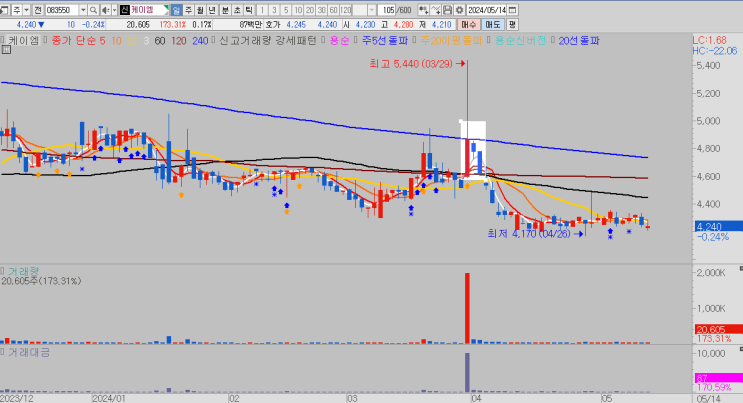743x403 pixels.
Task: Toggle the 신고거래량 강세패턴 checkbox
Action: 214,40
